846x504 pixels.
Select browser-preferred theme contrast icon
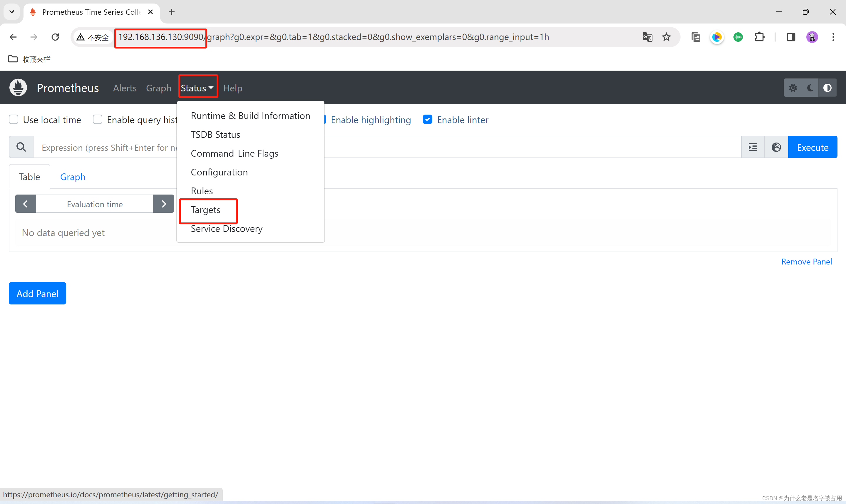coord(828,88)
